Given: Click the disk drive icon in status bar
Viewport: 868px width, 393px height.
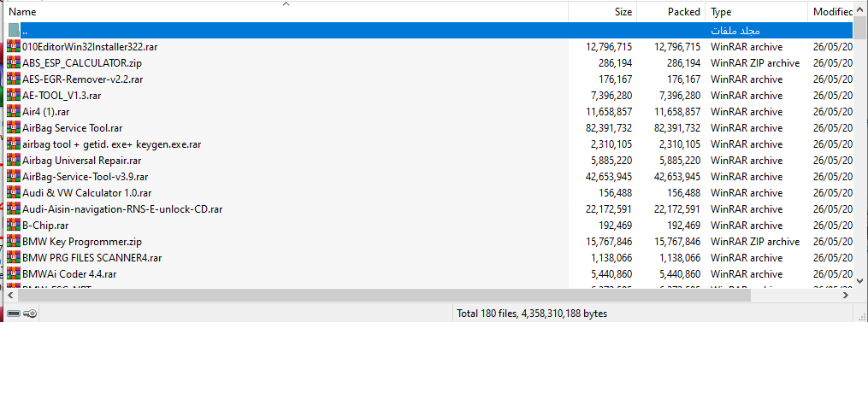Looking at the screenshot, I should pyautogui.click(x=14, y=314).
